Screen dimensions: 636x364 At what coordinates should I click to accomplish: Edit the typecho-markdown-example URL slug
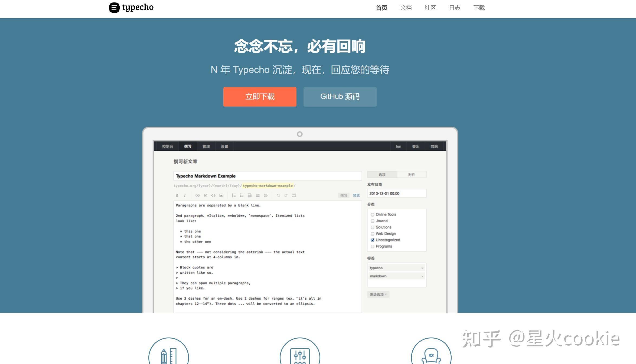(268, 186)
